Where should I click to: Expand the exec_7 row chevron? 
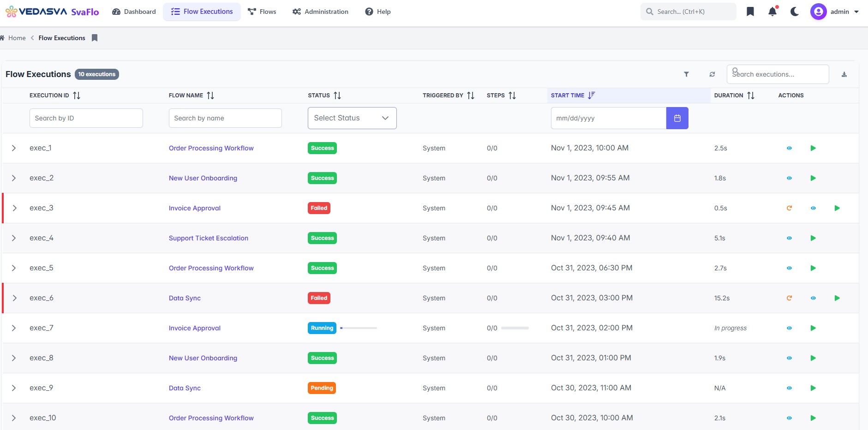[x=14, y=328]
